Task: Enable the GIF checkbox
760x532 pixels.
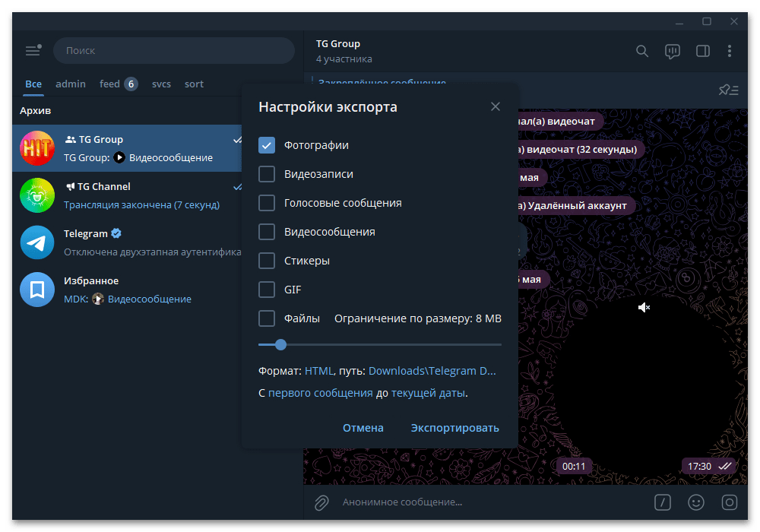Action: [267, 290]
